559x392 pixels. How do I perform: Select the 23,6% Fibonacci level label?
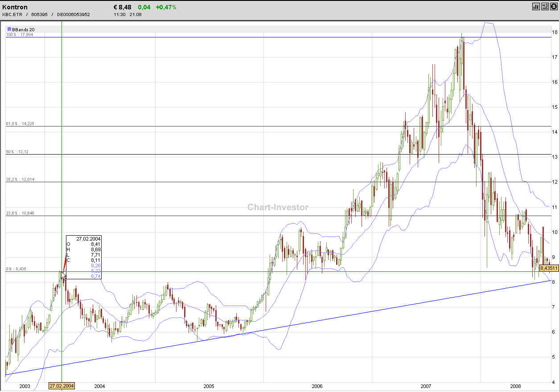tap(20, 213)
